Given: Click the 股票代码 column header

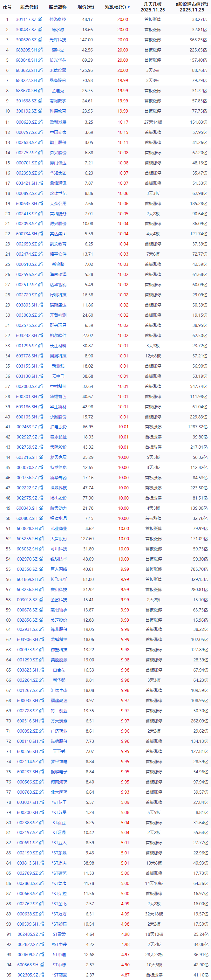Looking at the screenshot, I should tap(29, 7).
